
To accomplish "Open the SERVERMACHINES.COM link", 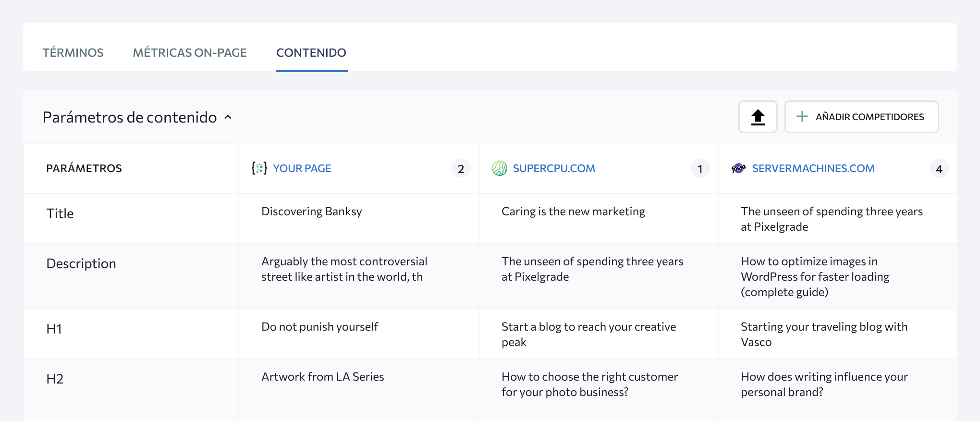I will 813,168.
